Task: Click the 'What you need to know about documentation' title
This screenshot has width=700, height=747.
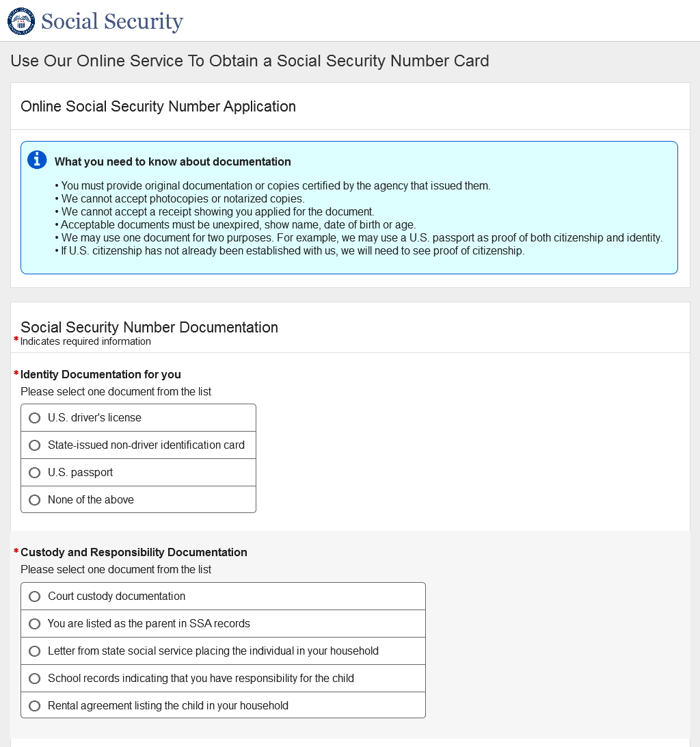Action: tap(172, 162)
